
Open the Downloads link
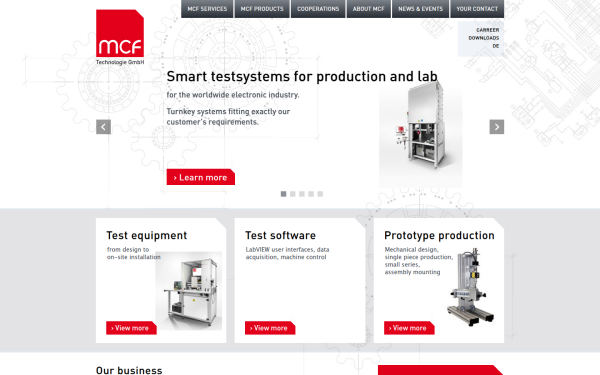click(x=484, y=38)
